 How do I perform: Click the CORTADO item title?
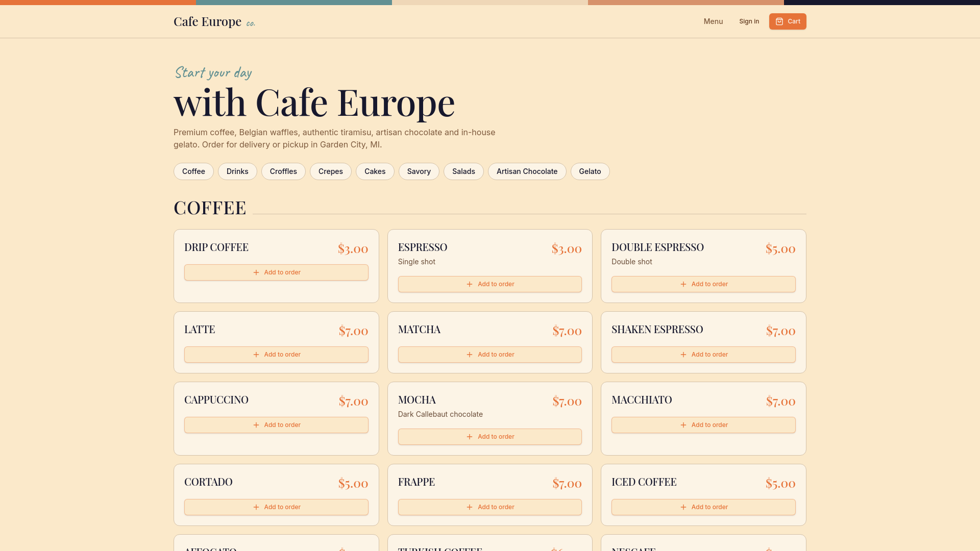click(x=208, y=482)
